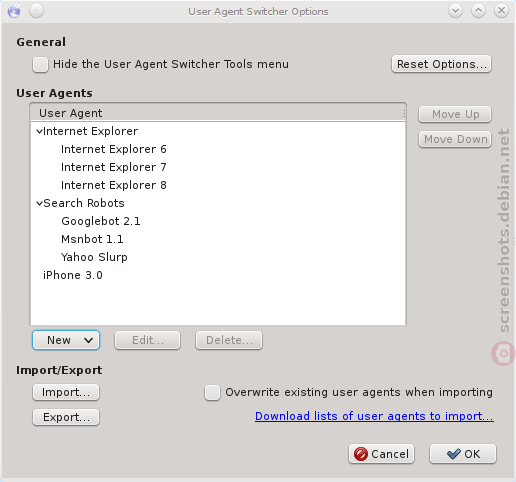Click the OK checkmark button
516x482 pixels.
(x=463, y=454)
